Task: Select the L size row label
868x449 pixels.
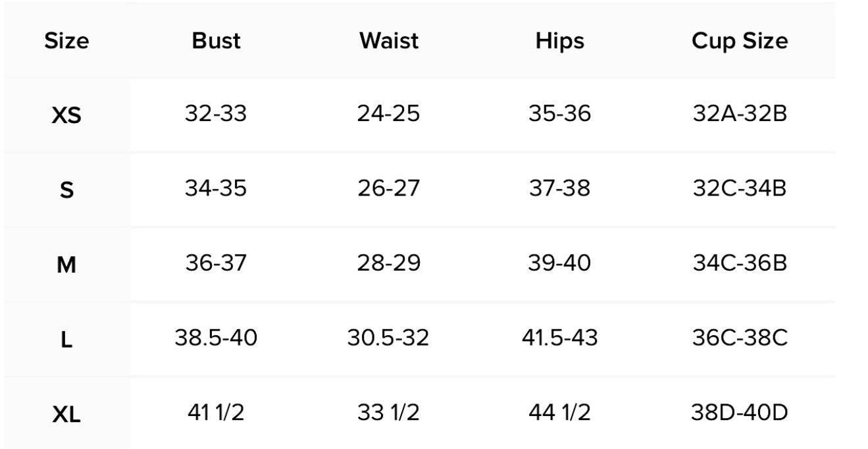Action: click(x=66, y=340)
